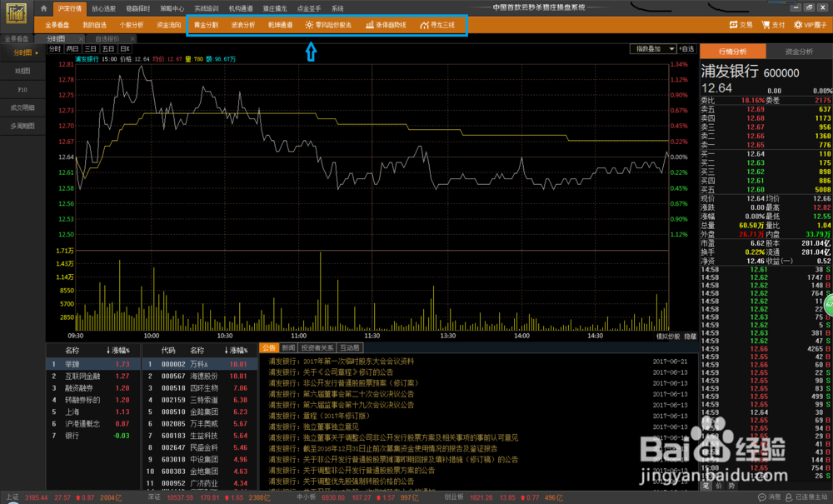Open 寻龙三线 line chart tool
Viewport: 833px width, 504px height.
[437, 25]
